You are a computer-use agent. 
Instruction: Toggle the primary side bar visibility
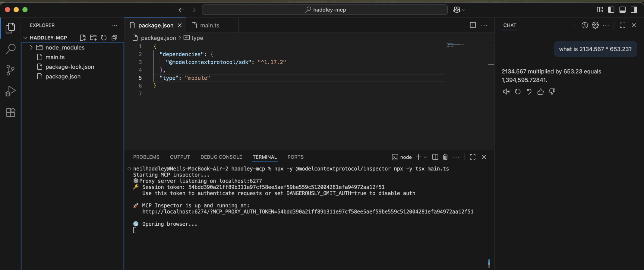pos(611,10)
